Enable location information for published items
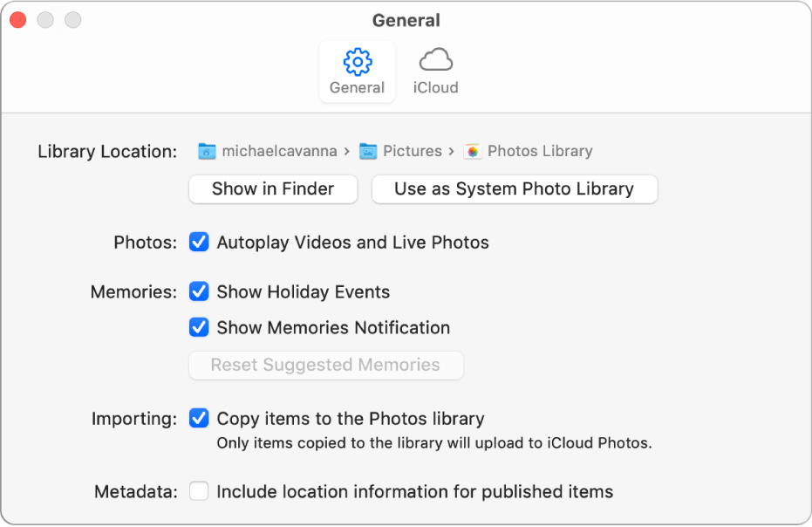 tap(199, 491)
